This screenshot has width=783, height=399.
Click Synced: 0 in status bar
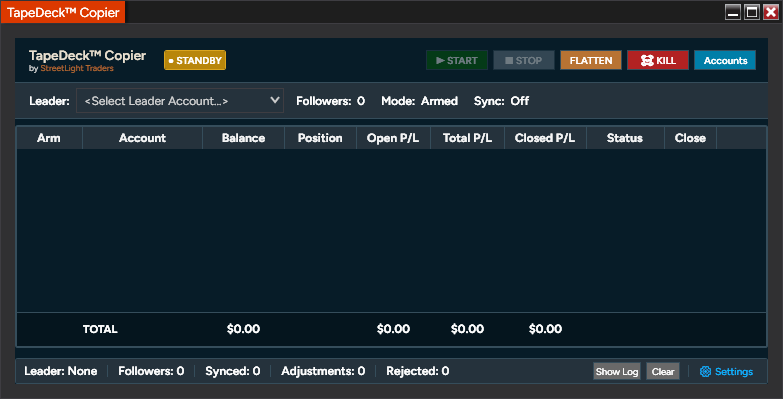coord(233,371)
